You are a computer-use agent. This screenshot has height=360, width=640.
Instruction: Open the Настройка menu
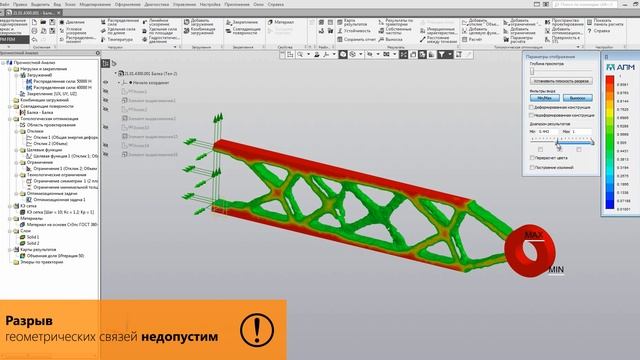tap(210, 4)
